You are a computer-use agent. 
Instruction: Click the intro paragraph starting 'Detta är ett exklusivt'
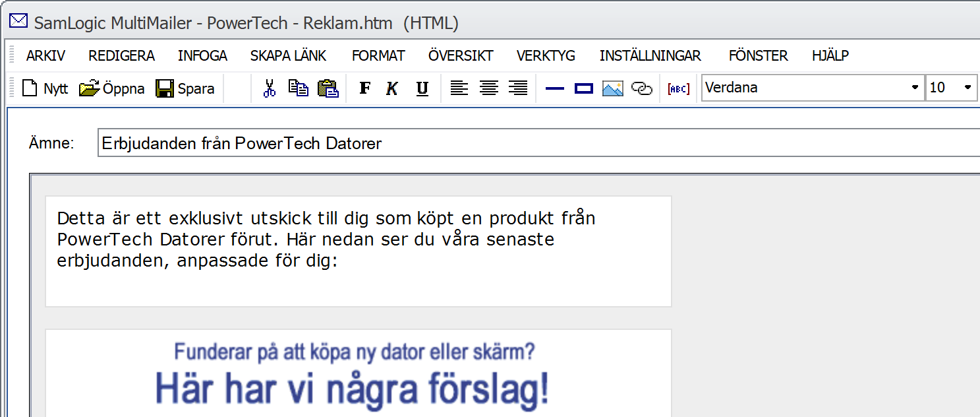(x=326, y=240)
